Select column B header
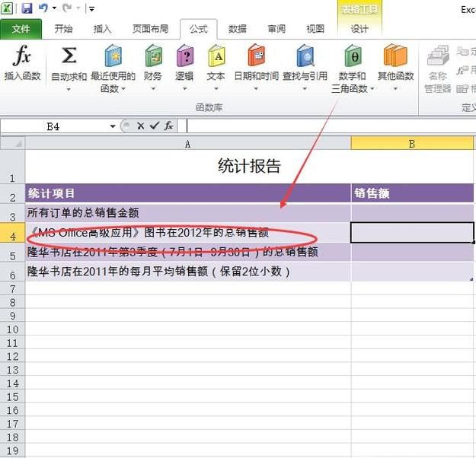Image resolution: width=476 pixels, height=458 pixels. (412, 143)
